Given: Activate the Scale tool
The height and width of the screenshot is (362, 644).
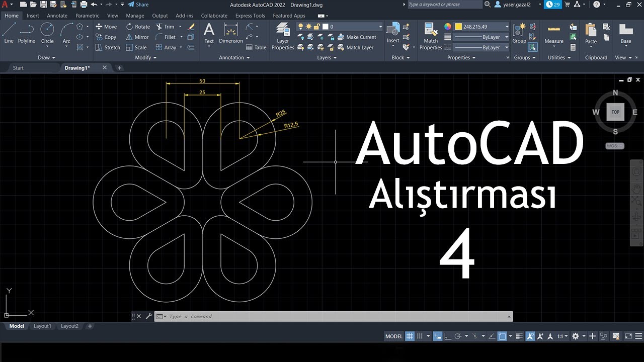Looking at the screenshot, I should tap(136, 48).
